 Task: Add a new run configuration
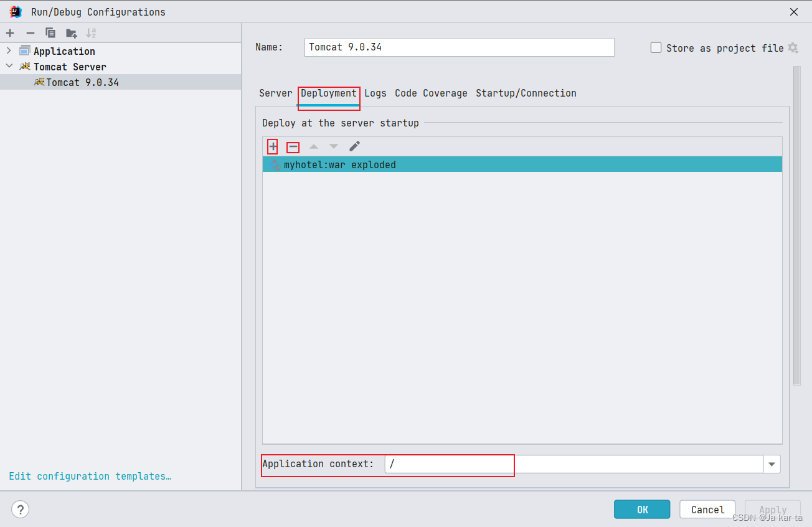[x=10, y=33]
